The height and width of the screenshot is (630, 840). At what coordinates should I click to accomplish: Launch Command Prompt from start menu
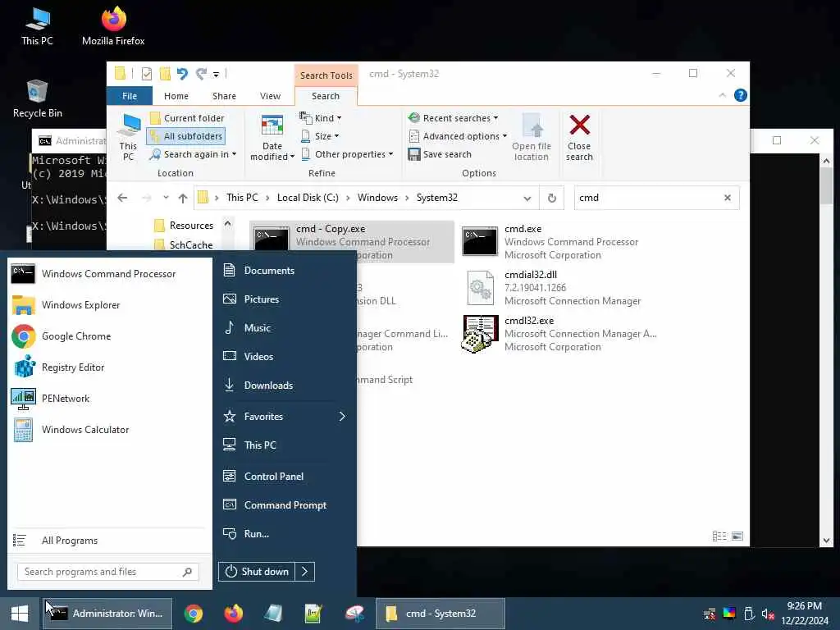284,505
